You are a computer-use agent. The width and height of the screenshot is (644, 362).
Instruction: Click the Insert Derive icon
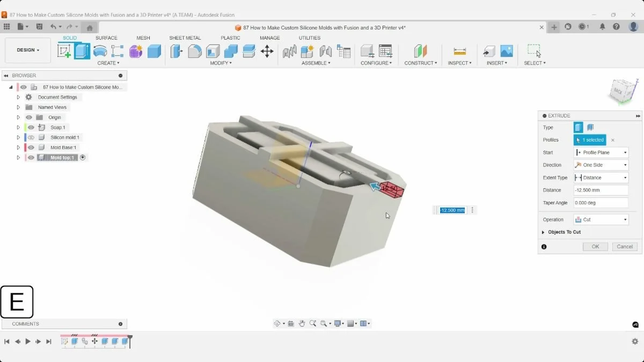(489, 51)
